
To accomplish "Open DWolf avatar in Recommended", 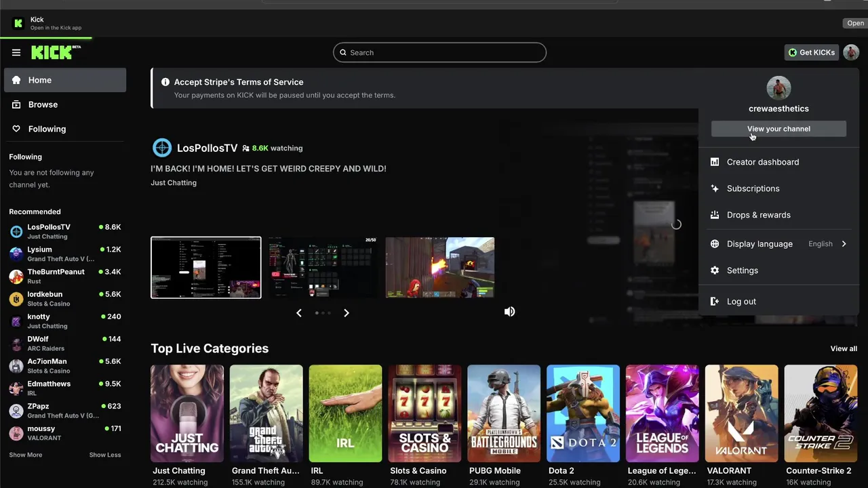I will point(16,344).
